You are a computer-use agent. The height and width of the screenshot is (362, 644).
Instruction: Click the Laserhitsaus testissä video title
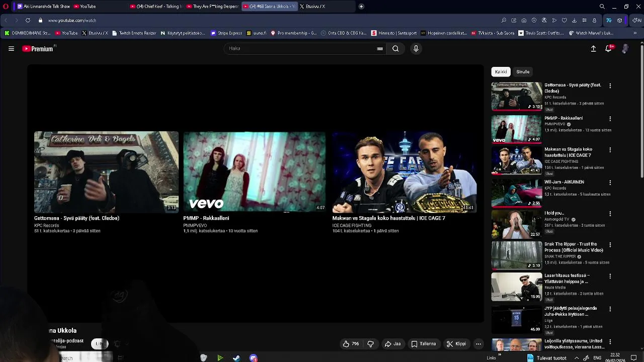point(567,279)
